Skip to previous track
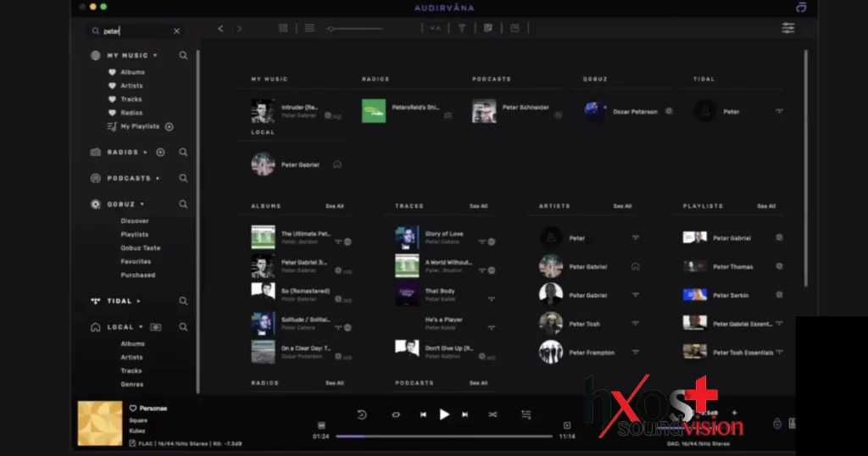 423,414
